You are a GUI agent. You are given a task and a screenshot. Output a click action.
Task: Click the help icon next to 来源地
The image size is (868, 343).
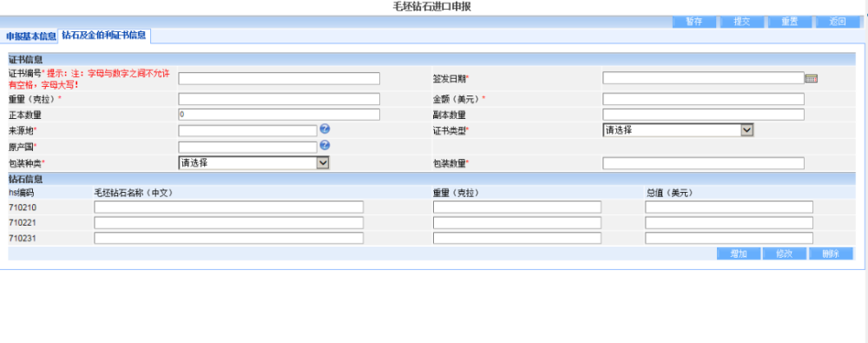pyautogui.click(x=325, y=129)
